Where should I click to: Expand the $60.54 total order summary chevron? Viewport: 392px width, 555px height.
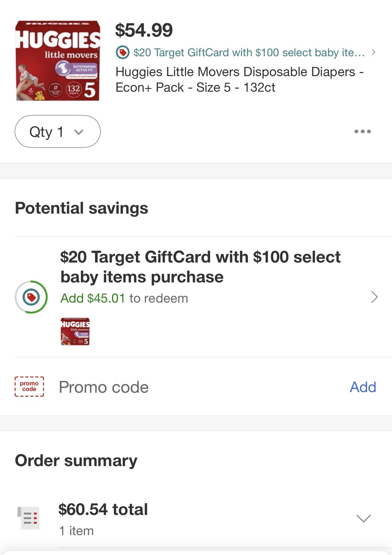pos(363,518)
